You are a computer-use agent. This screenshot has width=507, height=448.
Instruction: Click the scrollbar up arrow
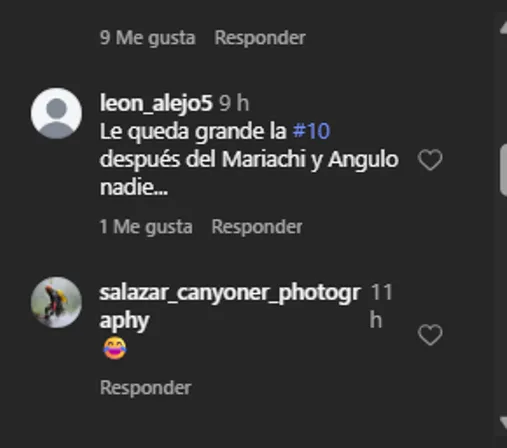503,27
